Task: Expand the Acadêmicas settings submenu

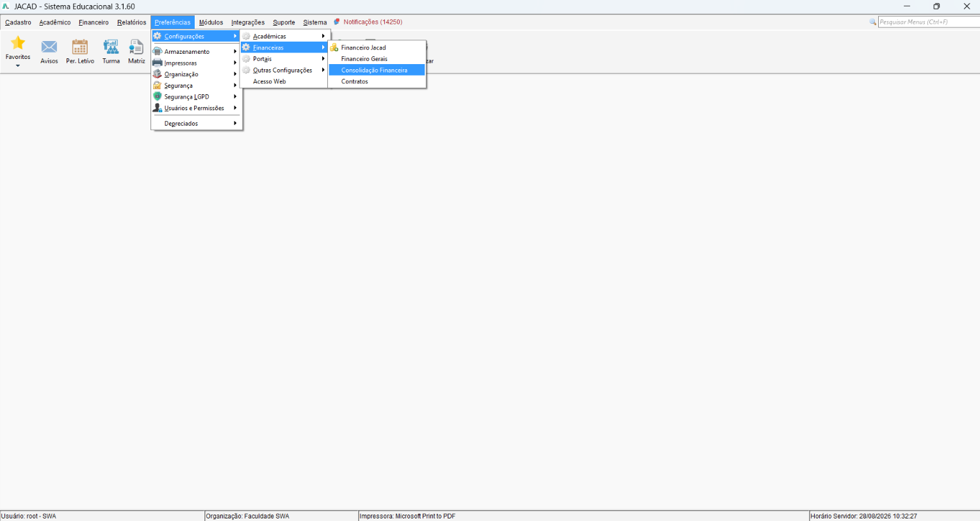Action: pos(284,36)
